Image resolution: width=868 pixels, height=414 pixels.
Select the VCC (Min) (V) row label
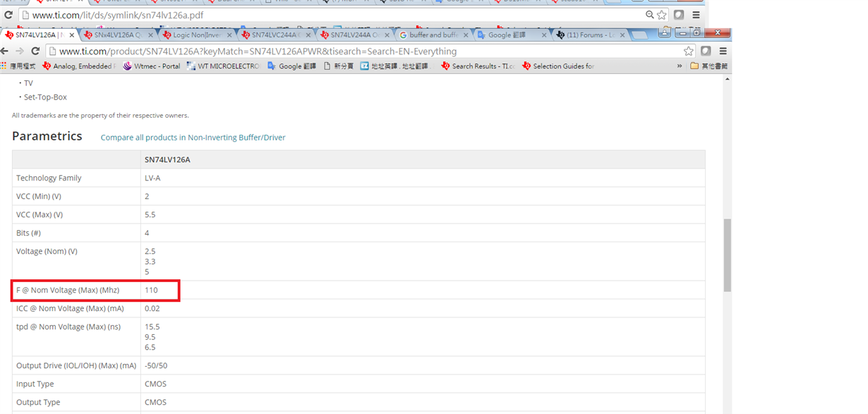click(39, 196)
